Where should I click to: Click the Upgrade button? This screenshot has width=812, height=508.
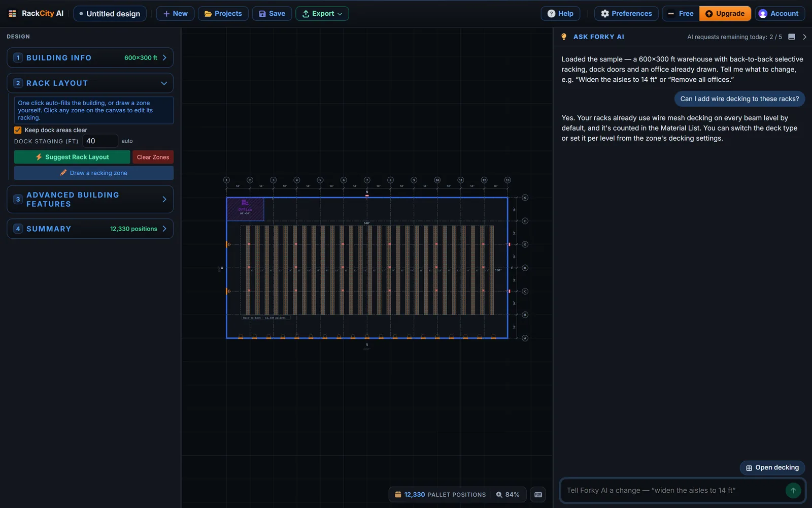coord(725,14)
